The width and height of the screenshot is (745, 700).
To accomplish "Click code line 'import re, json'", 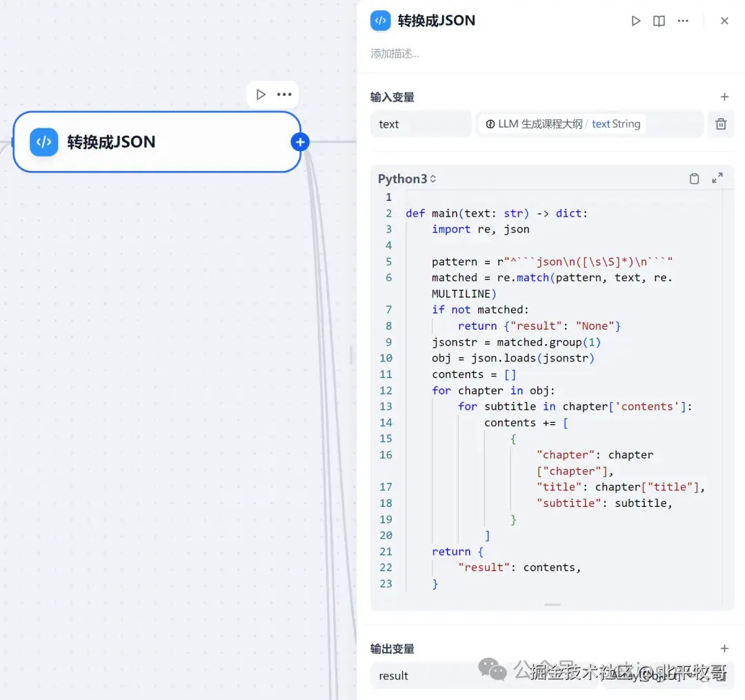I will pos(480,230).
